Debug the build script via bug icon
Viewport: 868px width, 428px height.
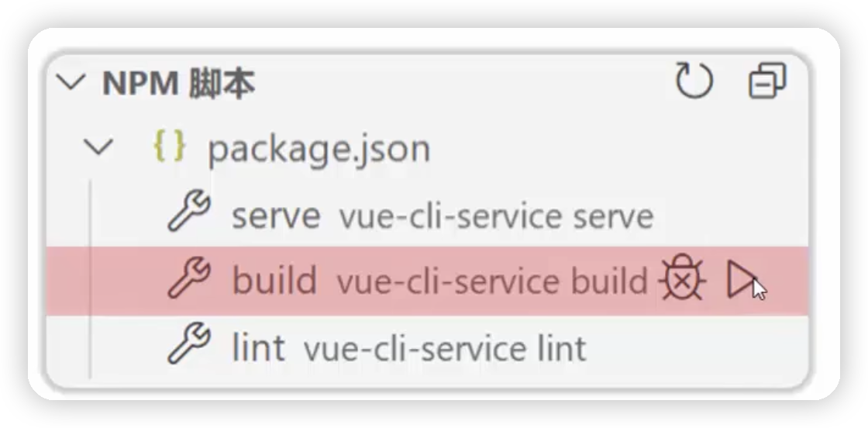click(x=683, y=278)
